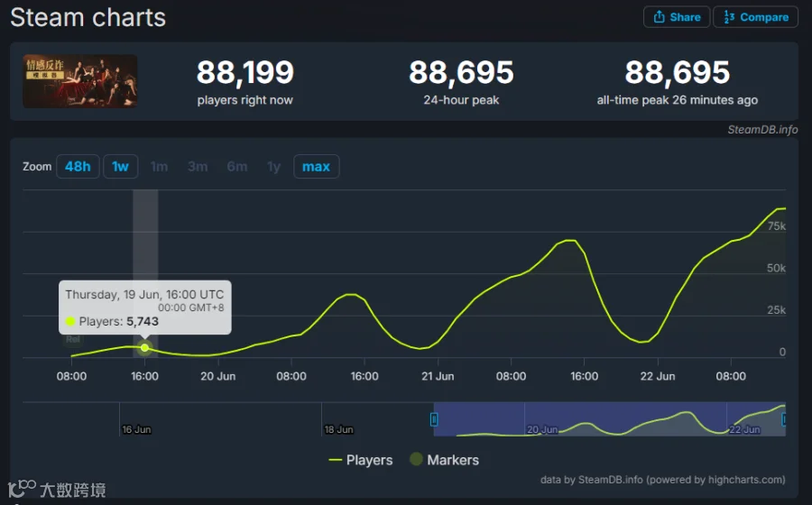Open the Compare button
This screenshot has height=505, width=812.
pyautogui.click(x=755, y=17)
